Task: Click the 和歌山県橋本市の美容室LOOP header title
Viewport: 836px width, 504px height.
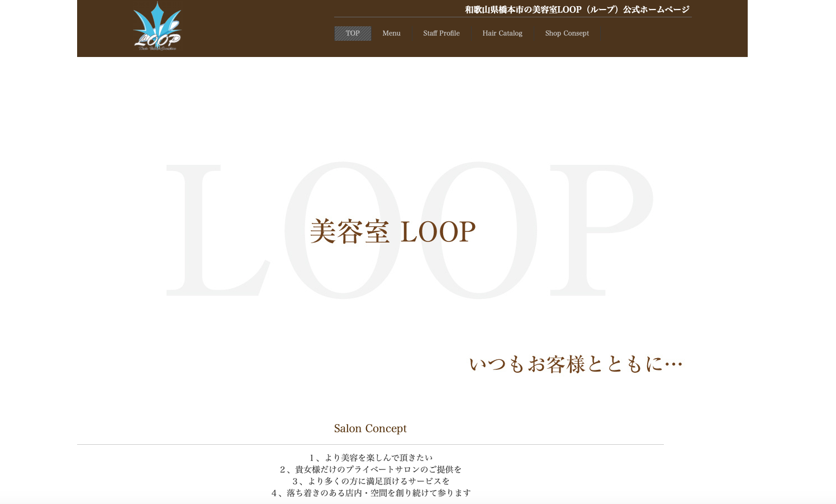Action: coord(577,9)
